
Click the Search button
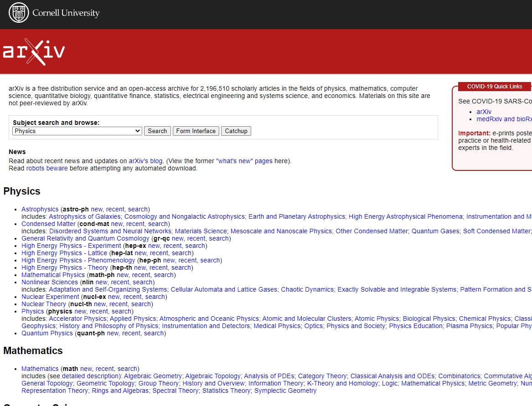point(157,131)
